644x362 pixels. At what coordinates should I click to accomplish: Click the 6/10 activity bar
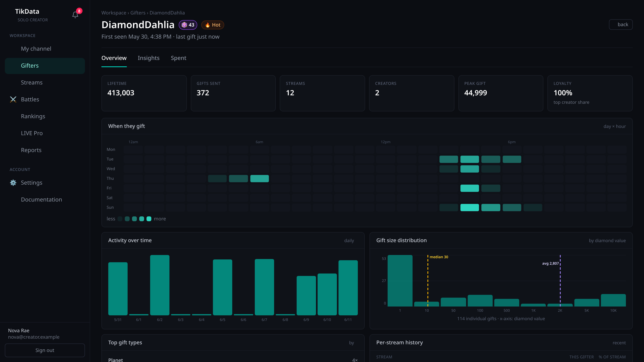[327, 294]
